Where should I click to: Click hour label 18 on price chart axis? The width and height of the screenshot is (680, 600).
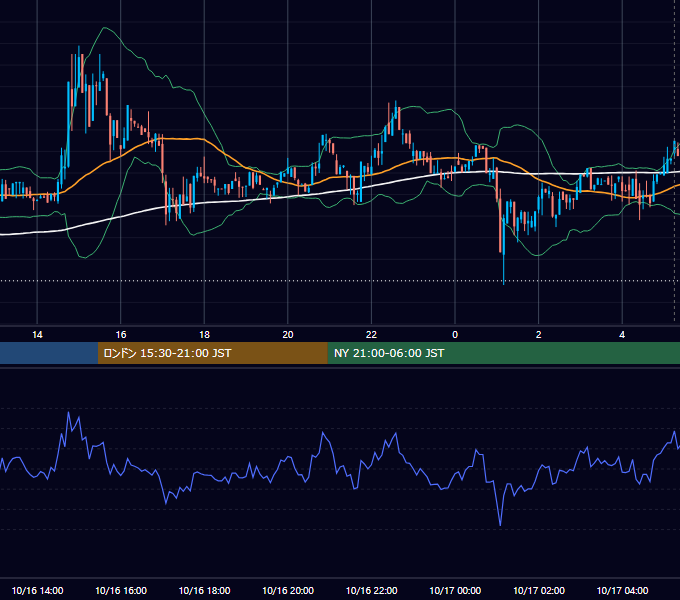click(204, 335)
